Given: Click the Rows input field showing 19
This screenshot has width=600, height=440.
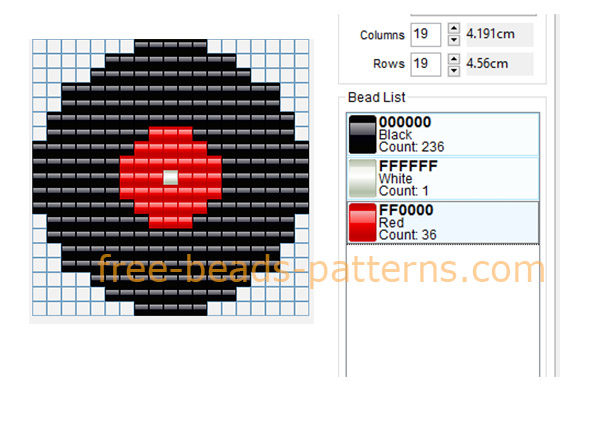Looking at the screenshot, I should click(426, 64).
